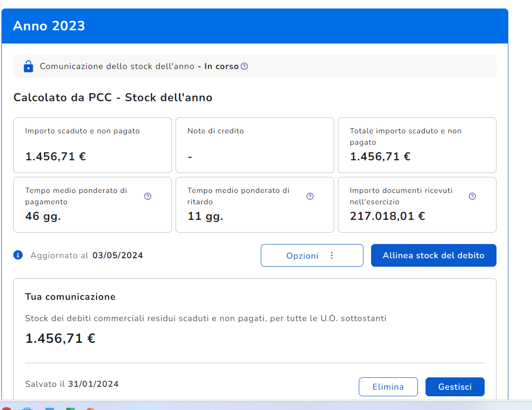The image size is (532, 410).
Task: Select the 217.018,01 € amount
Action: pos(387,217)
